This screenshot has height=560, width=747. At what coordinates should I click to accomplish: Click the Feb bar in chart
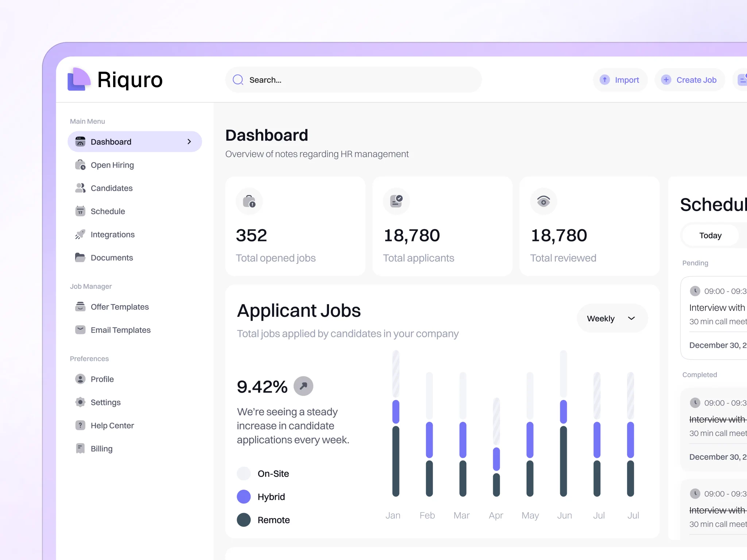tap(429, 434)
